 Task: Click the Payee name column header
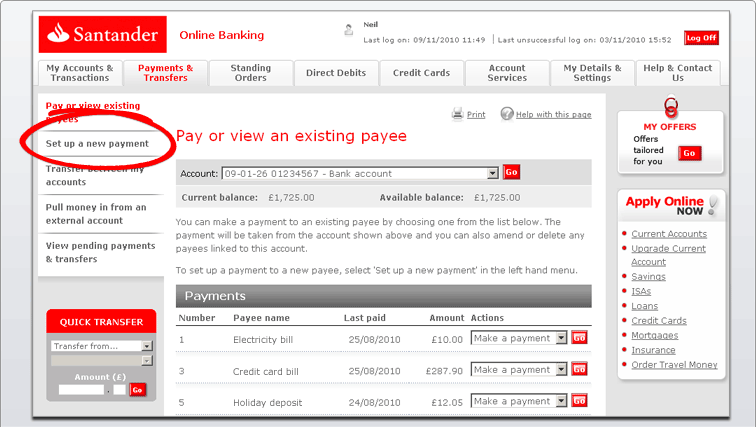pos(261,318)
